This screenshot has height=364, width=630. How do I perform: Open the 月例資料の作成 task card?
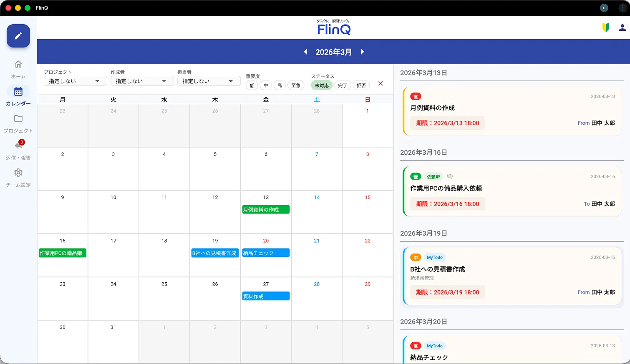click(512, 111)
